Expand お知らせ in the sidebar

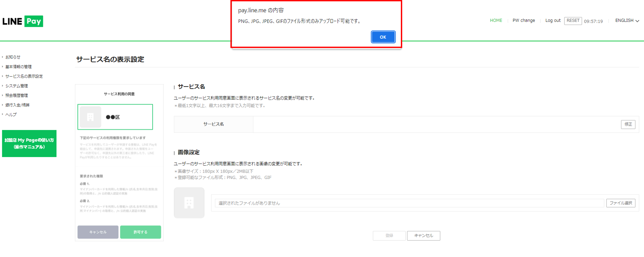(13, 57)
